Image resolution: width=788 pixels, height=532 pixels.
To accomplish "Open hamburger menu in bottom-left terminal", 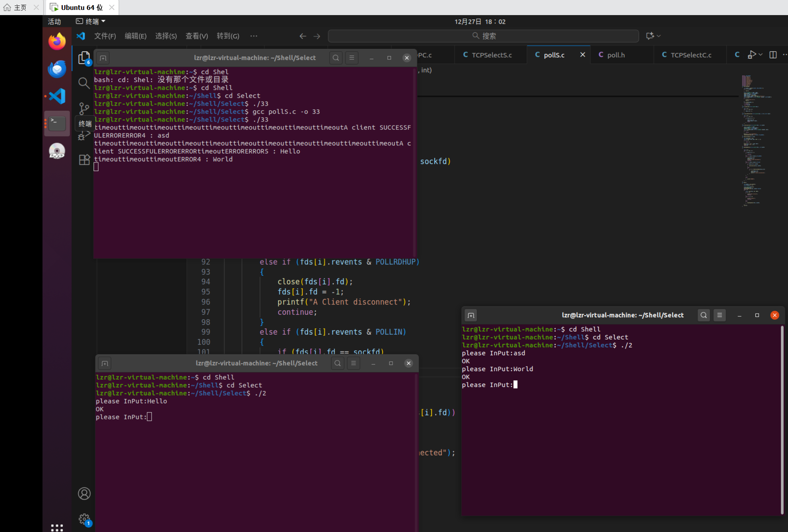I will click(x=353, y=363).
